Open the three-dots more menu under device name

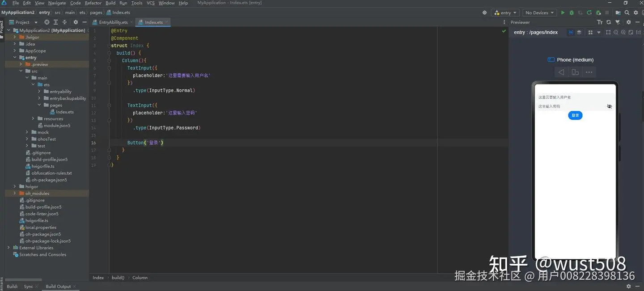589,72
